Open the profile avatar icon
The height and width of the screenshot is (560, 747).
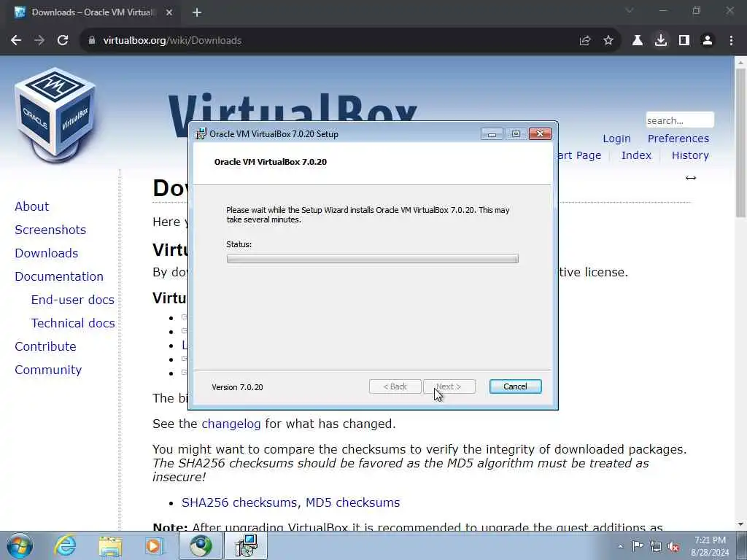[x=708, y=41]
